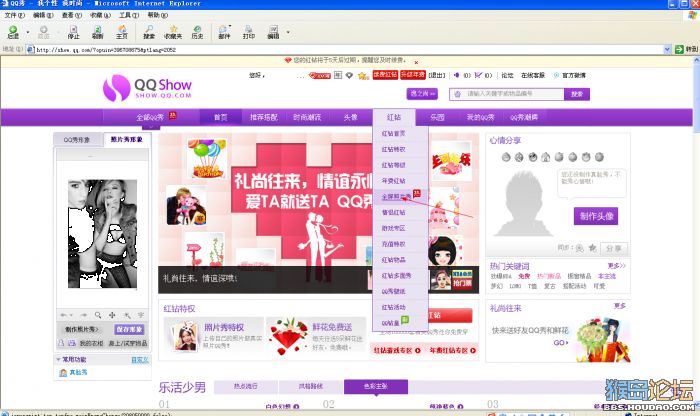Open the 文件(F) menu
Image resolution: width=700 pixels, height=416 pixels.
(14, 15)
